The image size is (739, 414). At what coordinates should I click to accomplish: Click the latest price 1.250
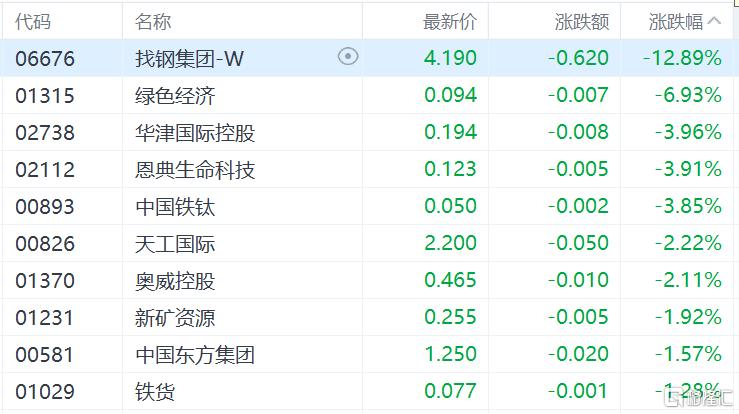click(451, 354)
